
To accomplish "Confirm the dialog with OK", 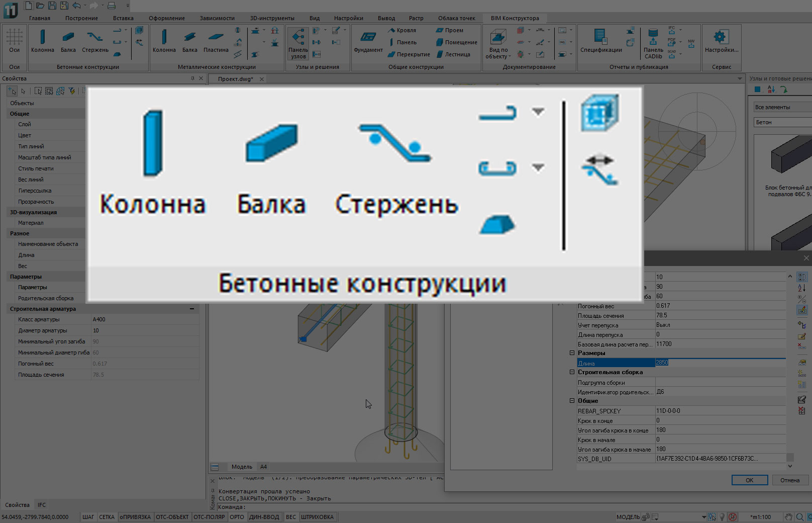I will 749,480.
